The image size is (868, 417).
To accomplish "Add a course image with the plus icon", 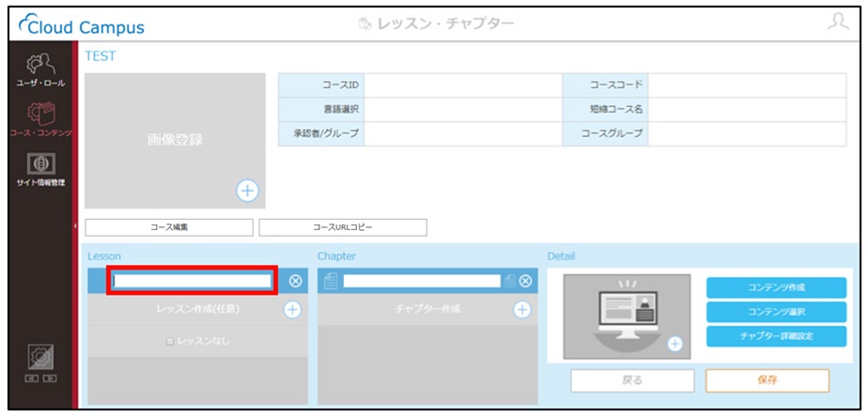I will (x=247, y=191).
